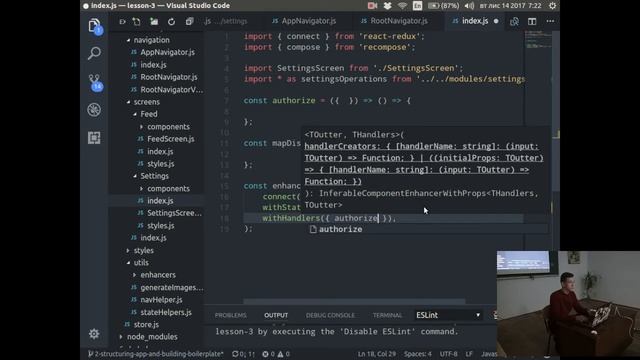Click the date and time in top bar
Viewport: 640px width, 360px height.
pyautogui.click(x=510, y=6)
